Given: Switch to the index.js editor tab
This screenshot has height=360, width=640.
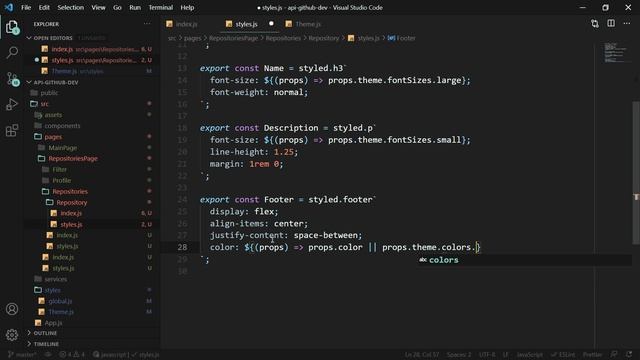Looking at the screenshot, I should [x=187, y=24].
